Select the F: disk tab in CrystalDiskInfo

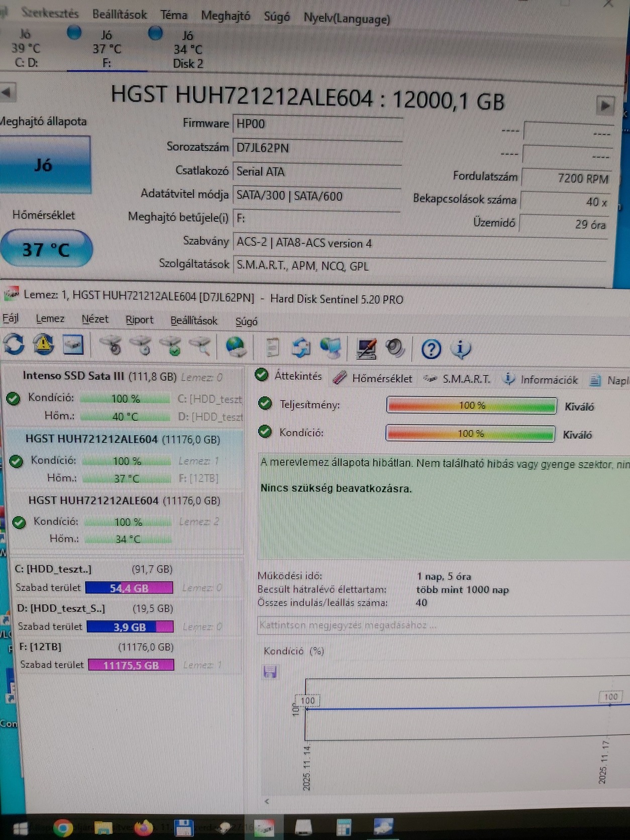[x=107, y=49]
